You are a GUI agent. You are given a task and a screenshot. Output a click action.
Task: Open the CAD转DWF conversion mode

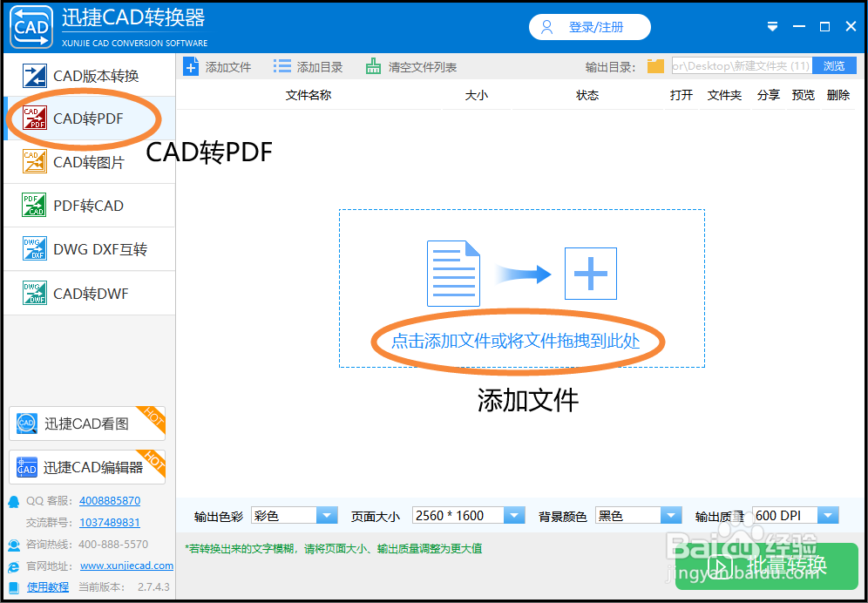click(87, 293)
